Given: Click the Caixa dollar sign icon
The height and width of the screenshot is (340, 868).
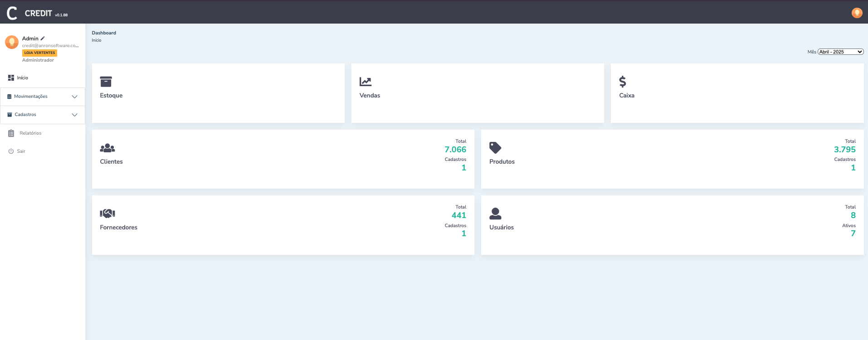Looking at the screenshot, I should pos(623,82).
